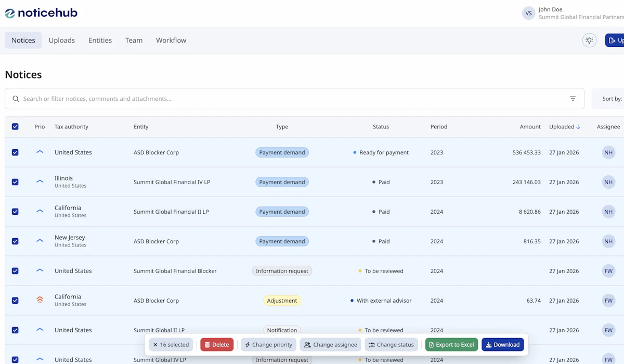624x364 pixels.
Task: Open the Change assignee dropdown
Action: 330,345
